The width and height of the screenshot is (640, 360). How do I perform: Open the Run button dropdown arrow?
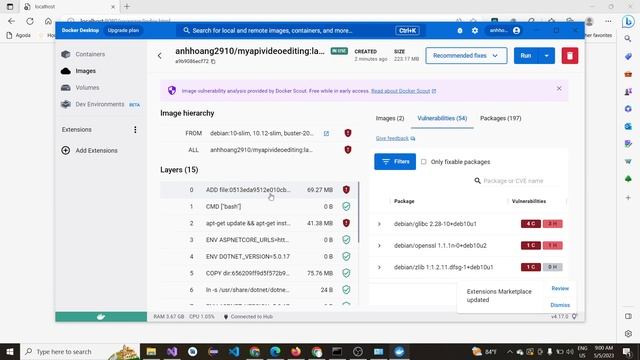click(x=547, y=56)
